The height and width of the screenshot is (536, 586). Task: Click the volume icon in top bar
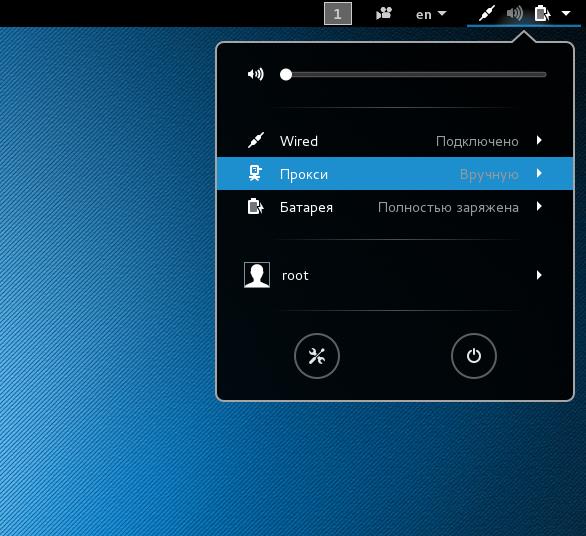coord(515,14)
